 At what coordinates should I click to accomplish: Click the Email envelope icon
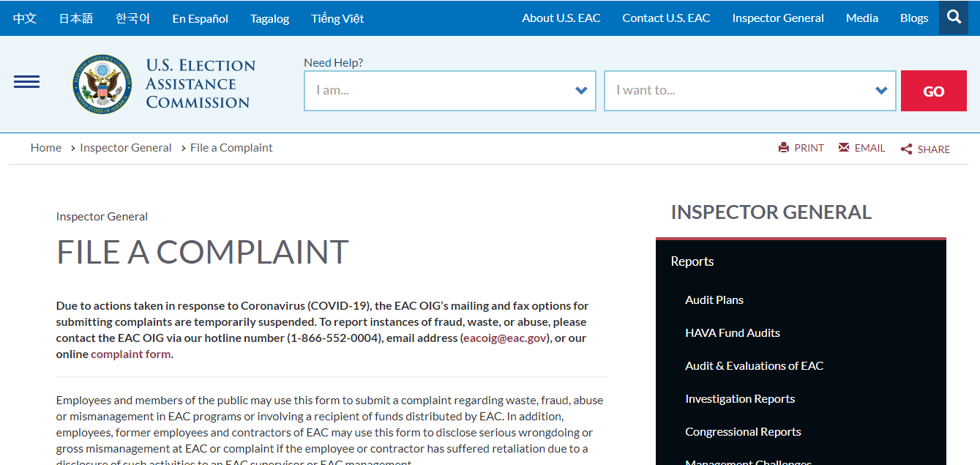pyautogui.click(x=844, y=148)
